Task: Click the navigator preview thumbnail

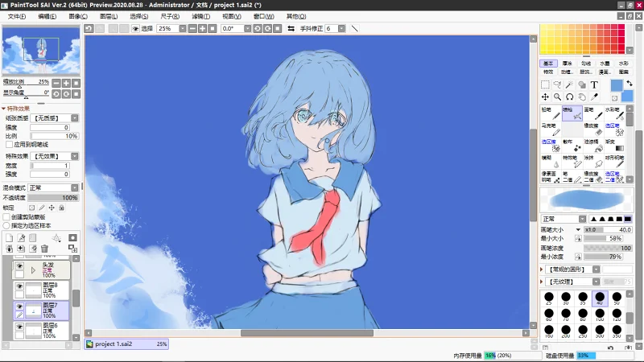Action: tap(41, 51)
